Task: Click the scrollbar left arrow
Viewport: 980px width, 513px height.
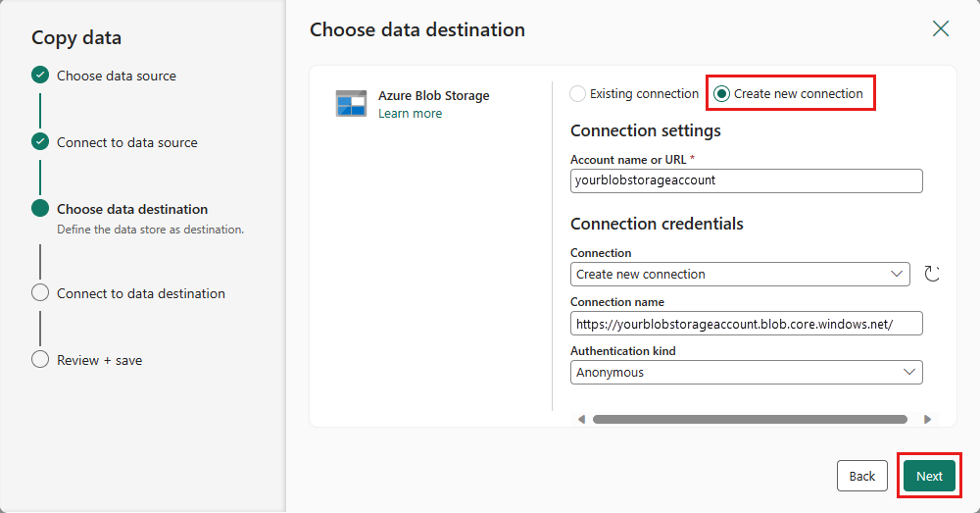Action: point(581,419)
